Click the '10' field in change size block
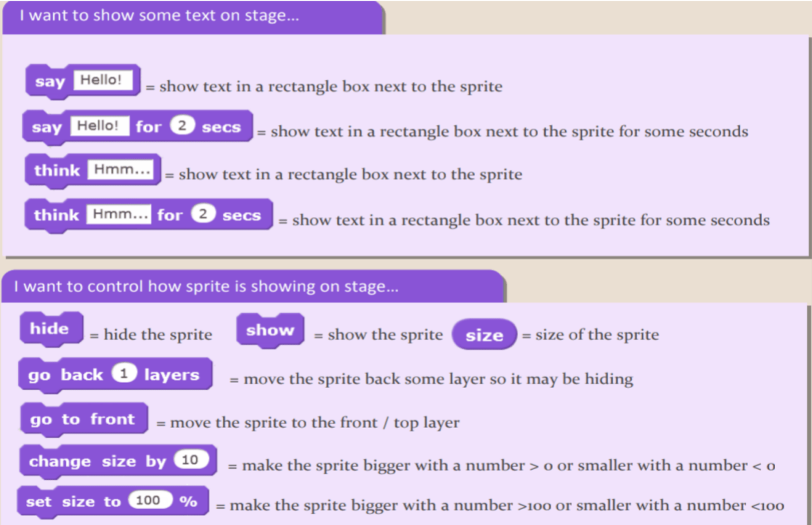 190,460
